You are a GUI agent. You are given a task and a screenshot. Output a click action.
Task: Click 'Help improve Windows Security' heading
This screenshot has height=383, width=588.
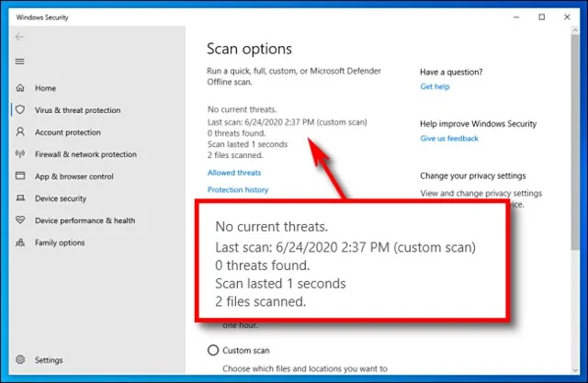tap(478, 124)
